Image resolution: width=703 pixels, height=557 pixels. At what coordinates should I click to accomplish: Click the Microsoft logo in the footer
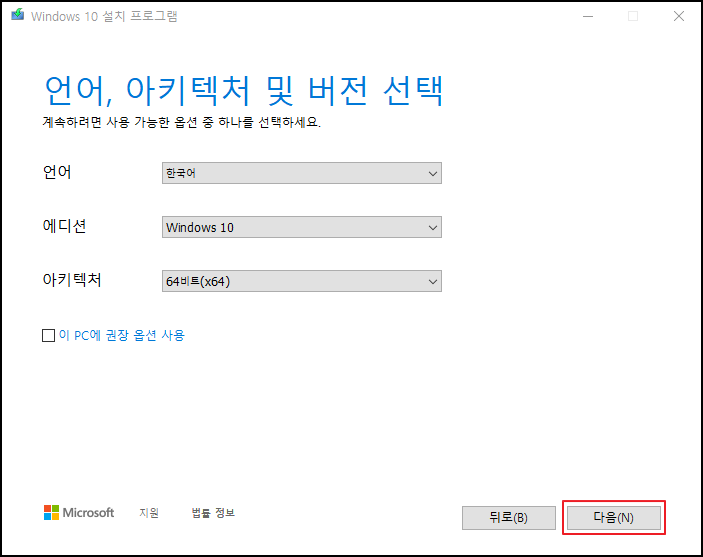[79, 513]
